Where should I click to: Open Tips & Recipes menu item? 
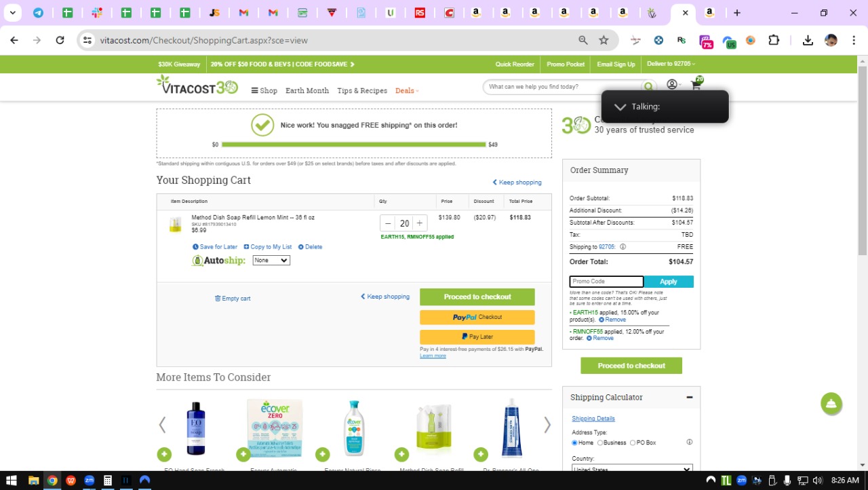pyautogui.click(x=362, y=90)
